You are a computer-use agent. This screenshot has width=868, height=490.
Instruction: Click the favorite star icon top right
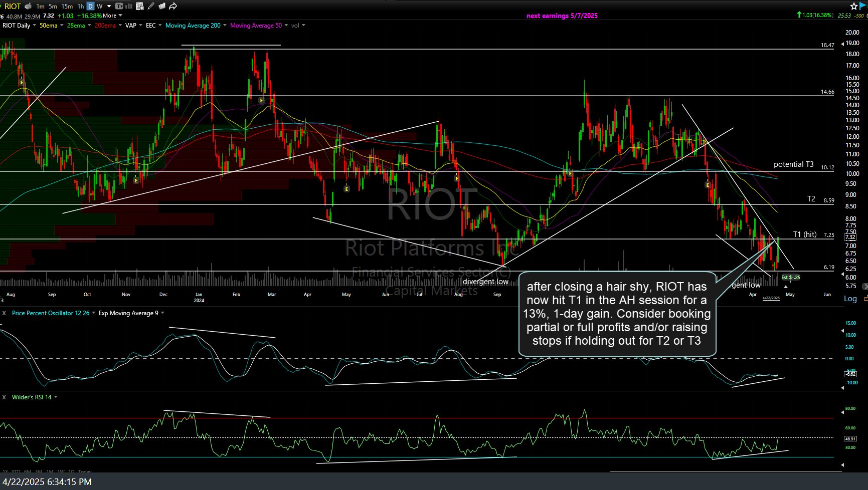[x=854, y=6]
